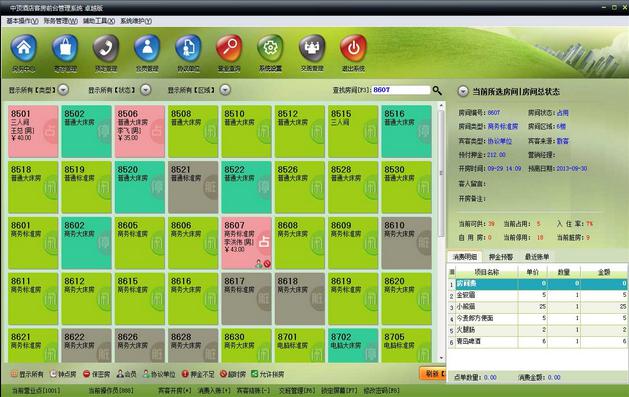Open 营业查询 magnifier icon

point(229,49)
